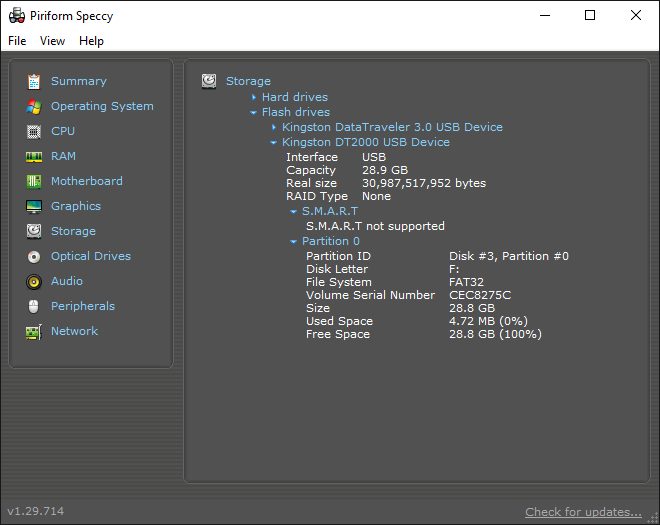
Task: Click the Motherboard icon in sidebar
Action: (x=34, y=181)
